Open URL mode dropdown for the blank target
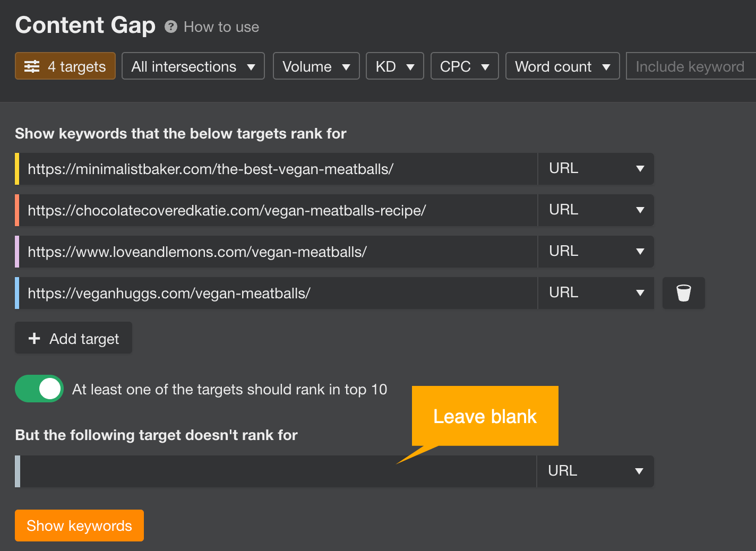This screenshot has height=551, width=756. (x=595, y=471)
